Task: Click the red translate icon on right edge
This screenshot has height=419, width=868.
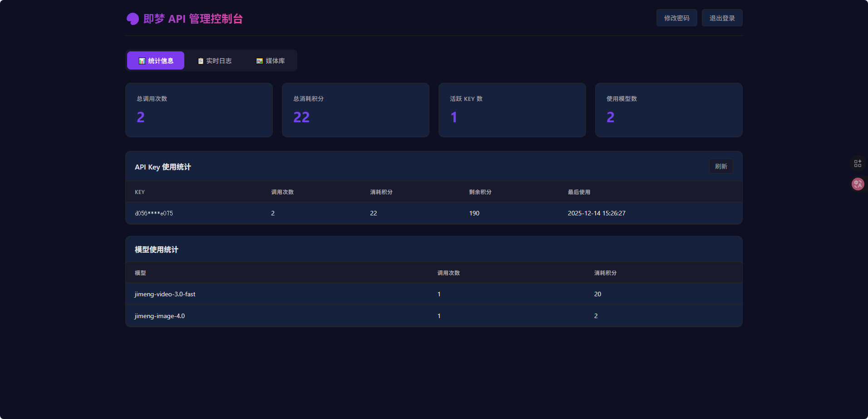Action: tap(858, 184)
